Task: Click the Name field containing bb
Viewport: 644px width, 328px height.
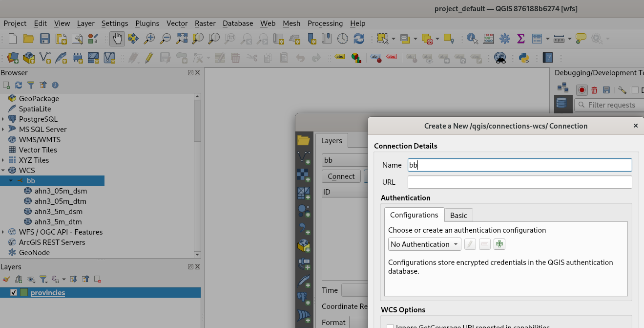Action: click(519, 165)
